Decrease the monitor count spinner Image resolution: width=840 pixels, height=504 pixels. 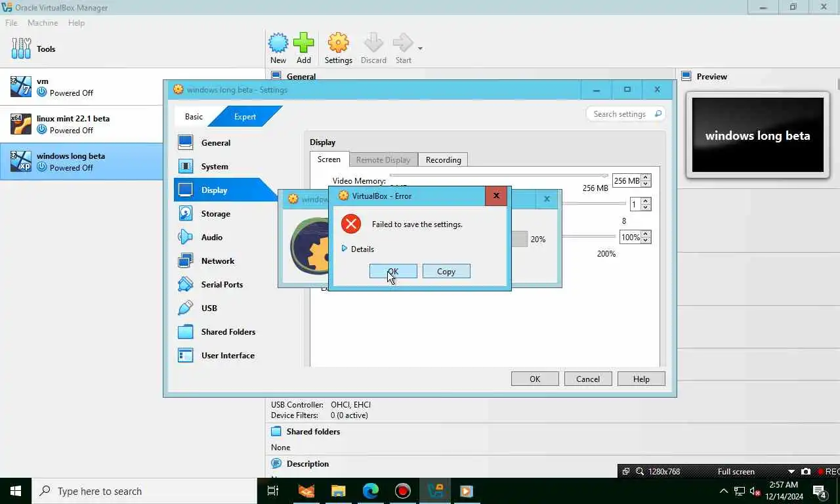click(x=646, y=207)
